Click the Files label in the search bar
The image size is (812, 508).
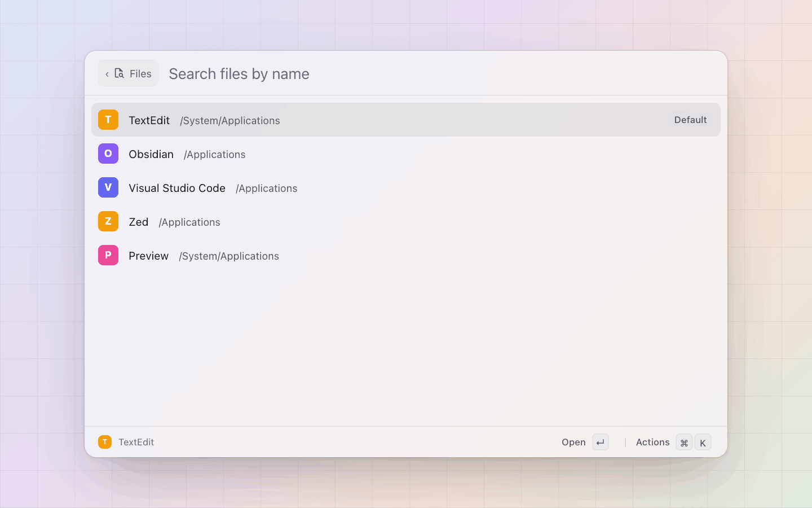point(140,74)
